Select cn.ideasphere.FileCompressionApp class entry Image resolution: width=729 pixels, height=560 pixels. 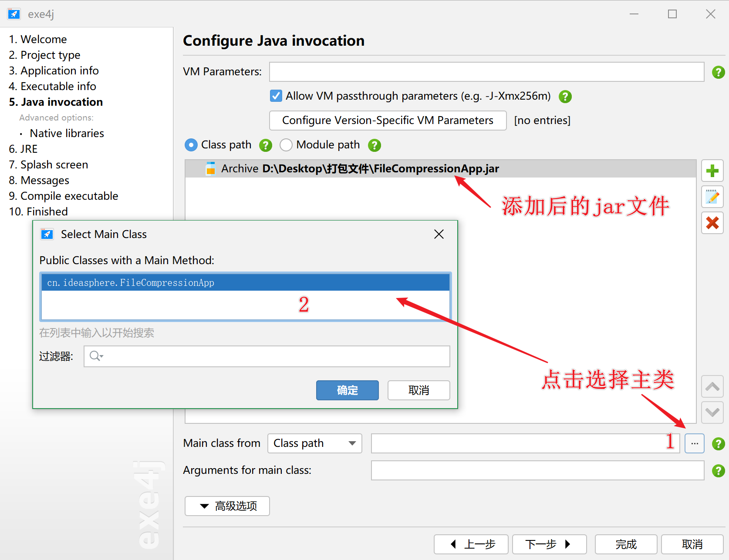[x=246, y=282]
